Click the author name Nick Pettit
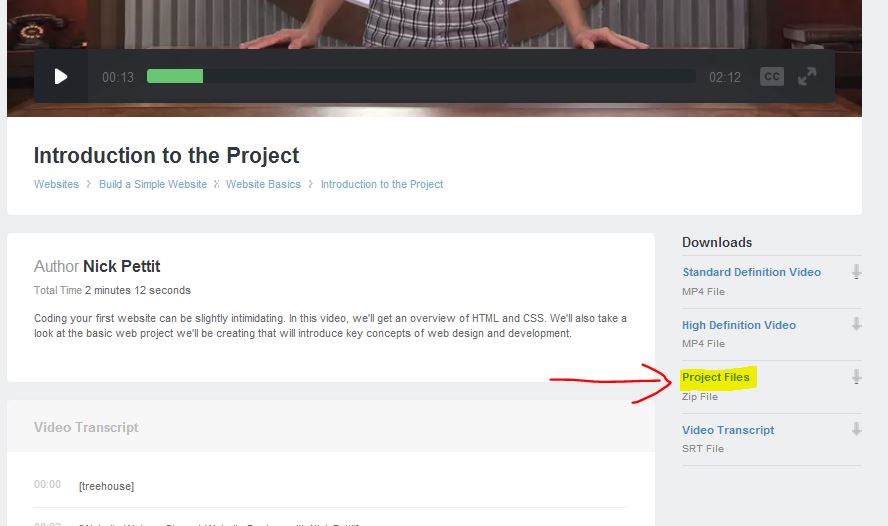 point(121,266)
